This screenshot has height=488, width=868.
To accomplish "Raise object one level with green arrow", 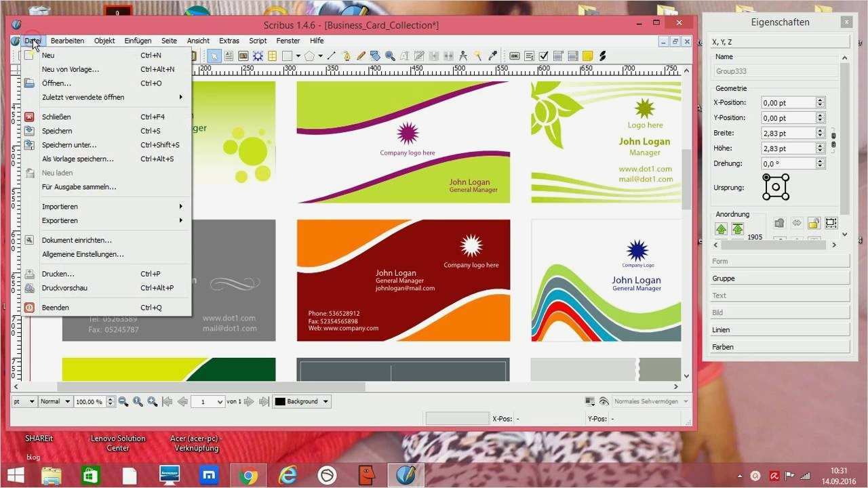I will coord(721,229).
